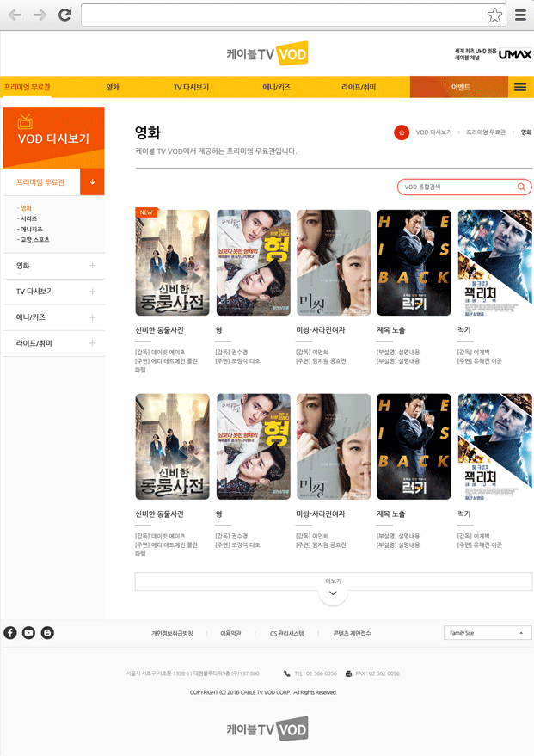The width and height of the screenshot is (534, 756).
Task: Go to VOD 다시보기 breadcrumb link
Action: pos(433,132)
